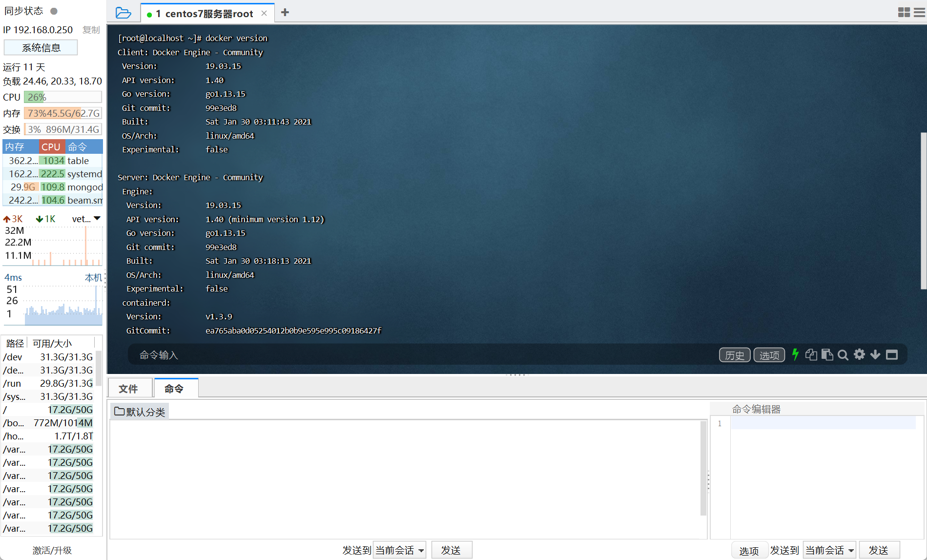Image resolution: width=927 pixels, height=560 pixels.
Task: Open the 默认分类 folder category
Action: click(x=140, y=412)
